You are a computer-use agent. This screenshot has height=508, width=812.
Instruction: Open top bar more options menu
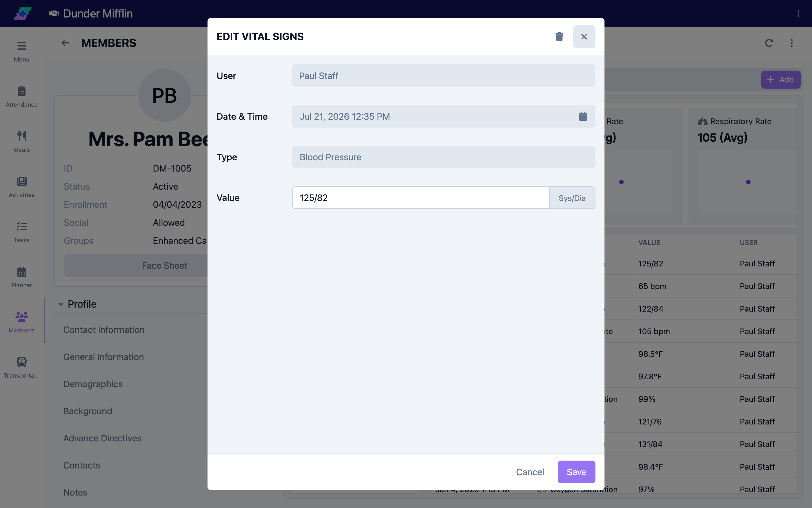click(x=798, y=14)
